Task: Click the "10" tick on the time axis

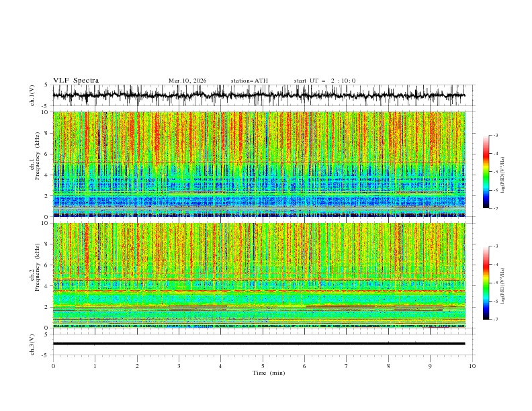Action: coord(472,366)
